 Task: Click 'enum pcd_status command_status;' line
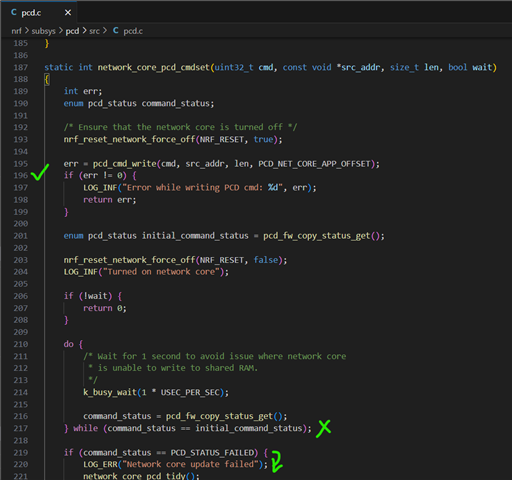coord(139,103)
